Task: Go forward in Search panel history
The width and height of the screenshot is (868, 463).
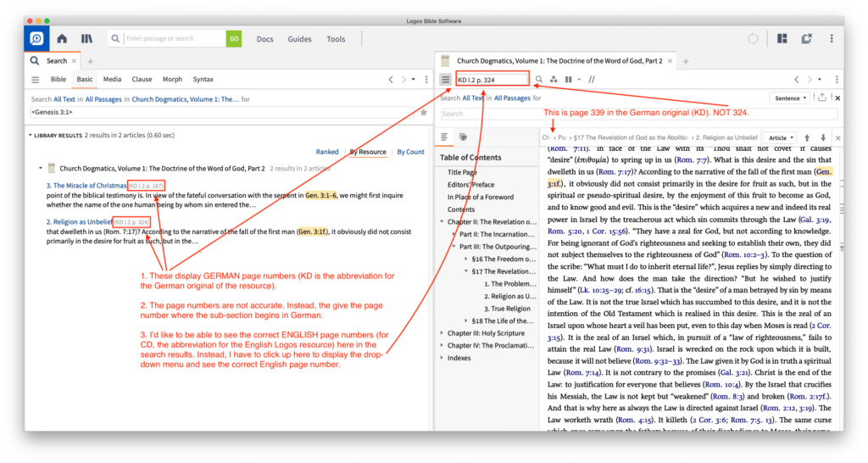Action: [403, 80]
